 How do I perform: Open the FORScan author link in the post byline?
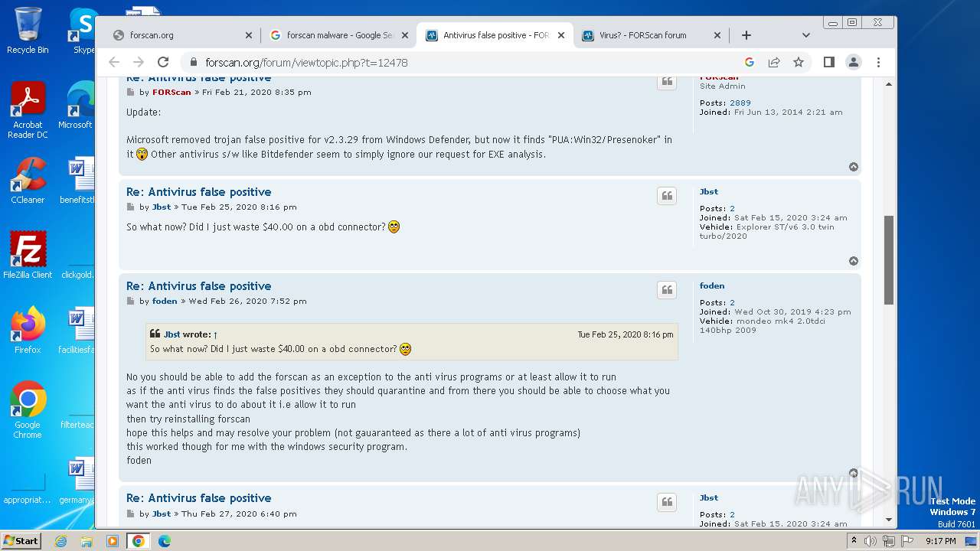click(171, 92)
